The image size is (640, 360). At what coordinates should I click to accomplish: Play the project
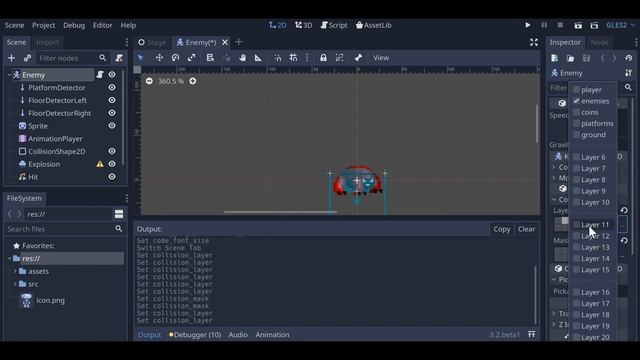point(528,25)
